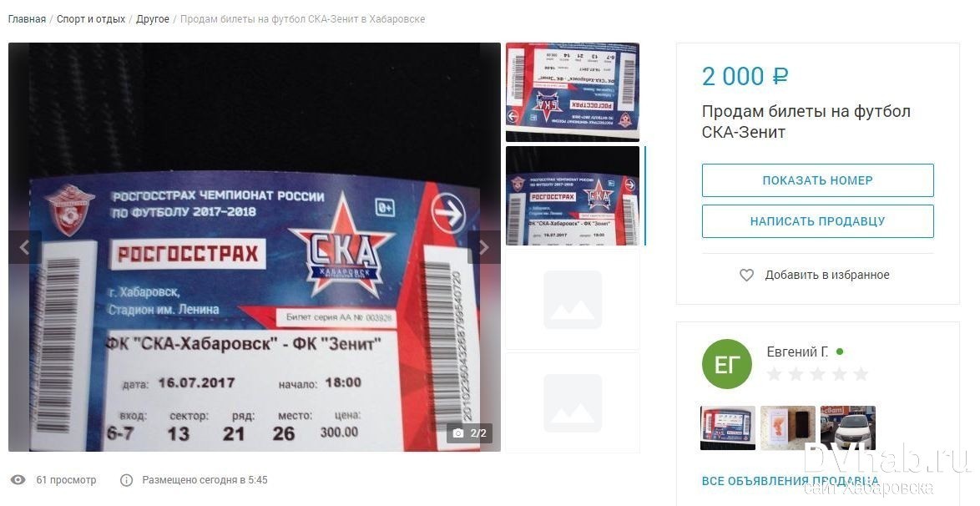The width and height of the screenshot is (980, 506).
Task: Click the fifth star of seller rating
Action: tap(861, 374)
